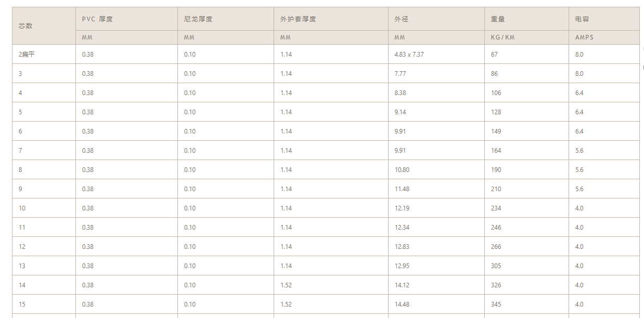Screen dimensions: 644x318
Task: Click the 10.80 diameter cell
Action: (436, 170)
